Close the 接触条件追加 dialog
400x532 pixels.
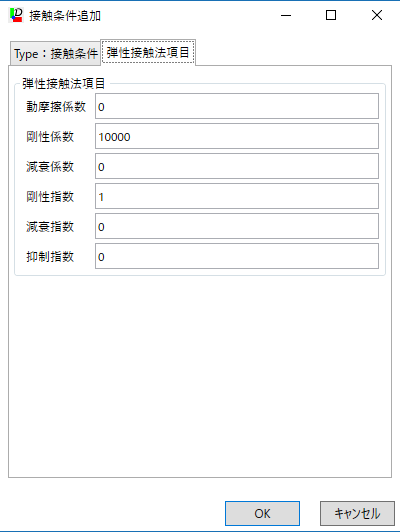(x=377, y=15)
